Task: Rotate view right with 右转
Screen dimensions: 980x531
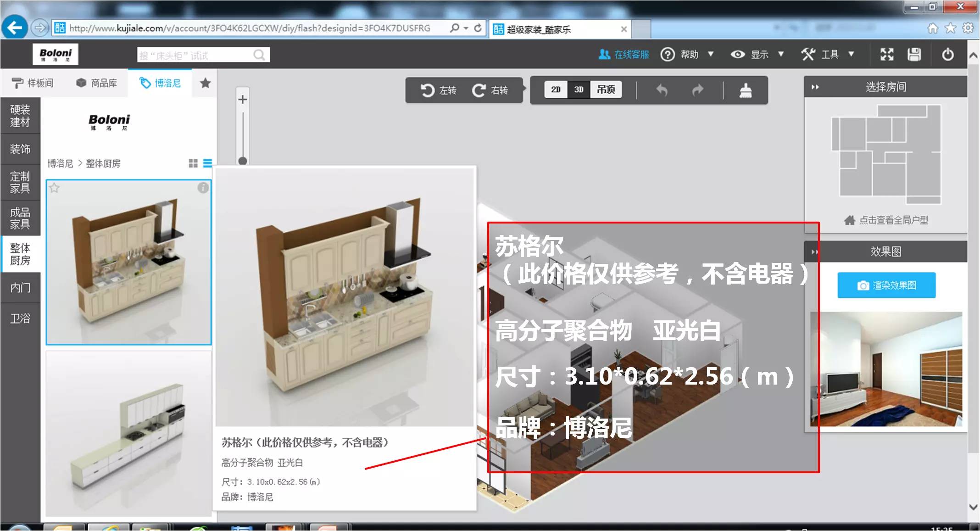Action: click(x=490, y=90)
